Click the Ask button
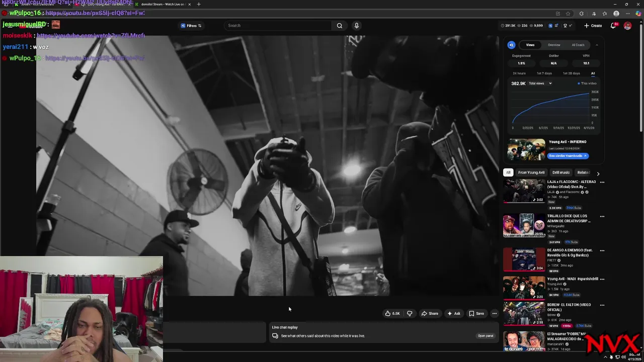The image size is (644, 362). click(454, 313)
